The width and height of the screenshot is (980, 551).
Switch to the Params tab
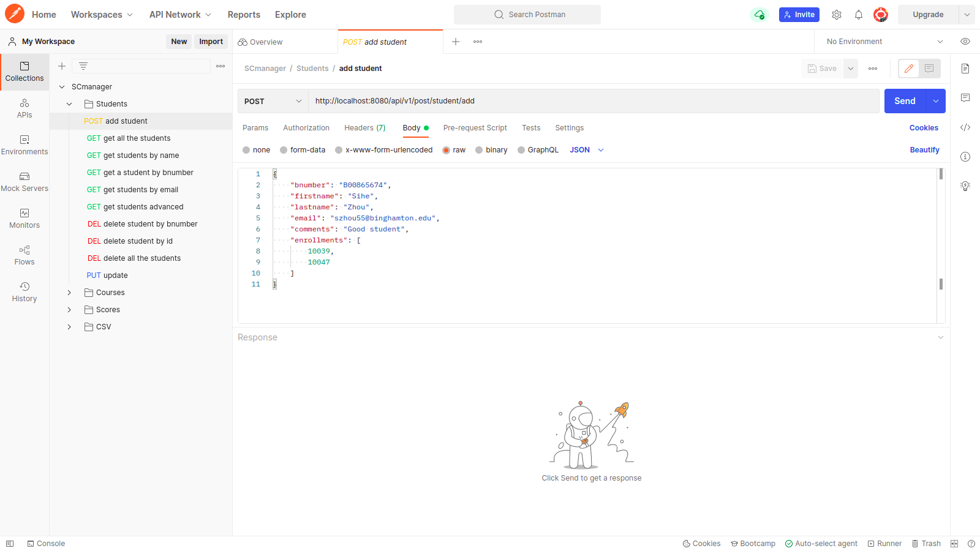[x=255, y=128]
